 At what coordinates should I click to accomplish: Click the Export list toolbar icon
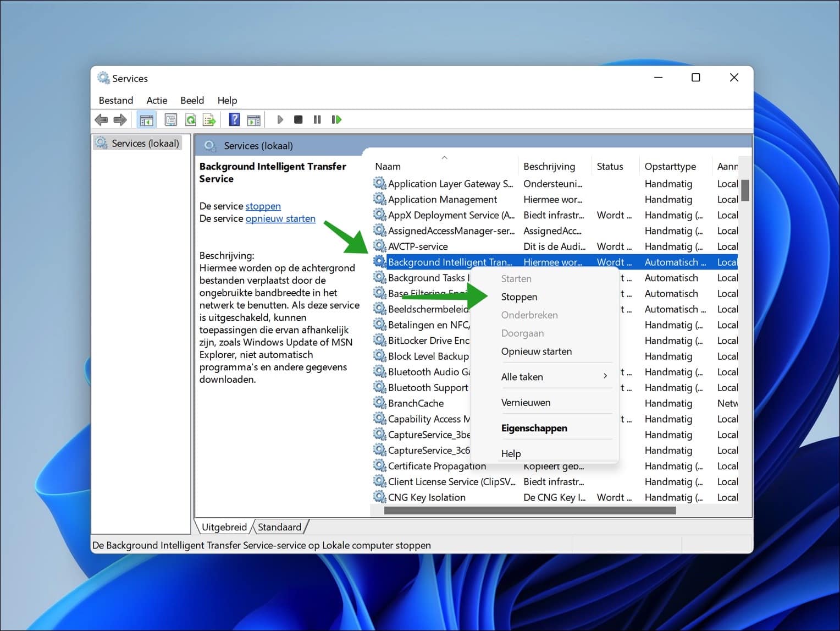coord(209,119)
